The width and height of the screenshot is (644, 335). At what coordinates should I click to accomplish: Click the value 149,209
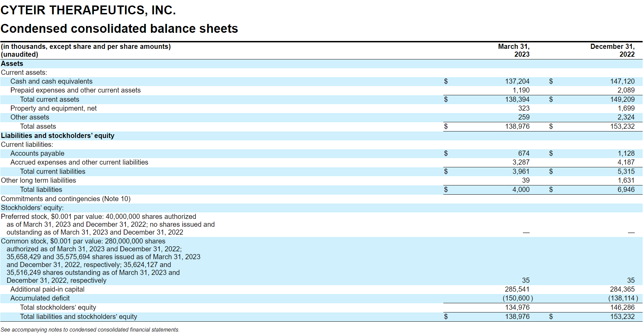(622, 99)
